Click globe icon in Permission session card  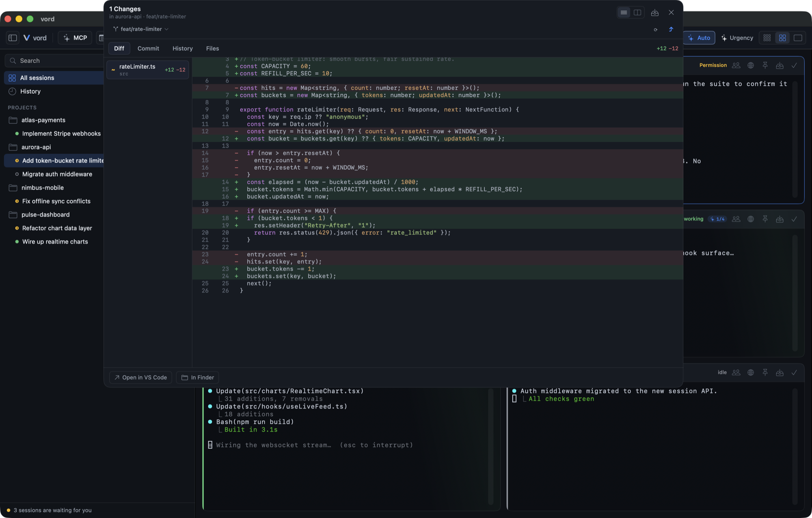click(x=751, y=65)
